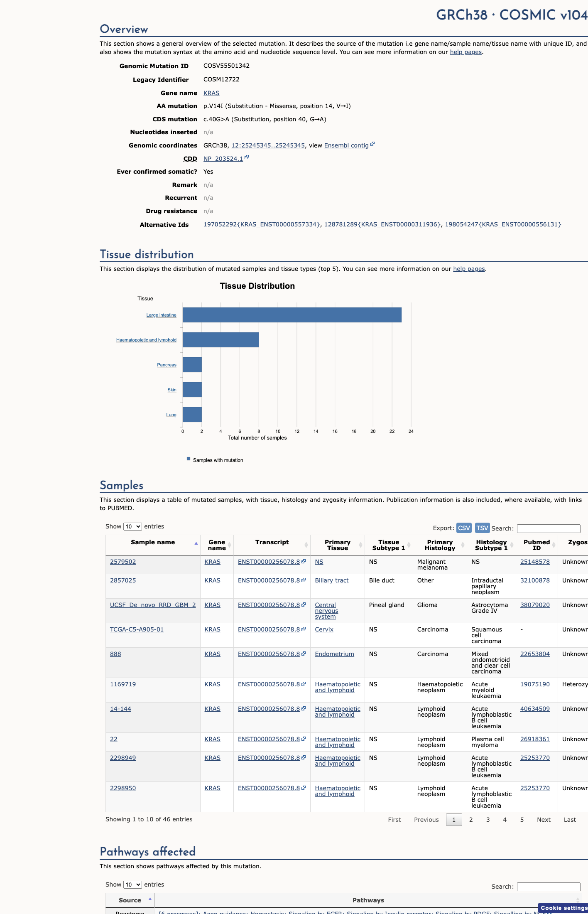Open NP_203524.1 CDD link
This screenshot has width=588, height=914.
pyautogui.click(x=223, y=159)
